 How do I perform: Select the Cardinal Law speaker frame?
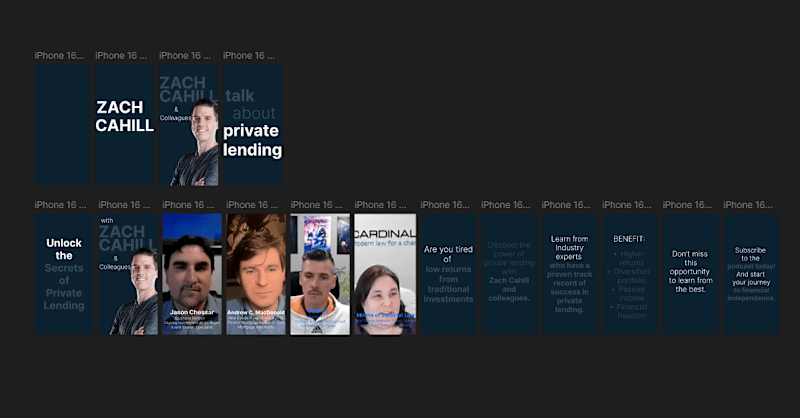tap(385, 275)
